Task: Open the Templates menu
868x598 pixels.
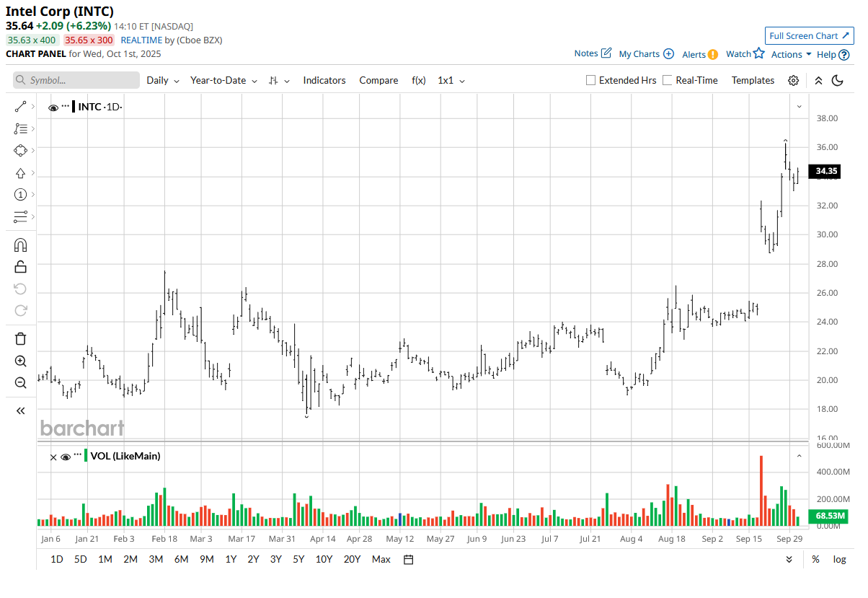Action: tap(753, 80)
